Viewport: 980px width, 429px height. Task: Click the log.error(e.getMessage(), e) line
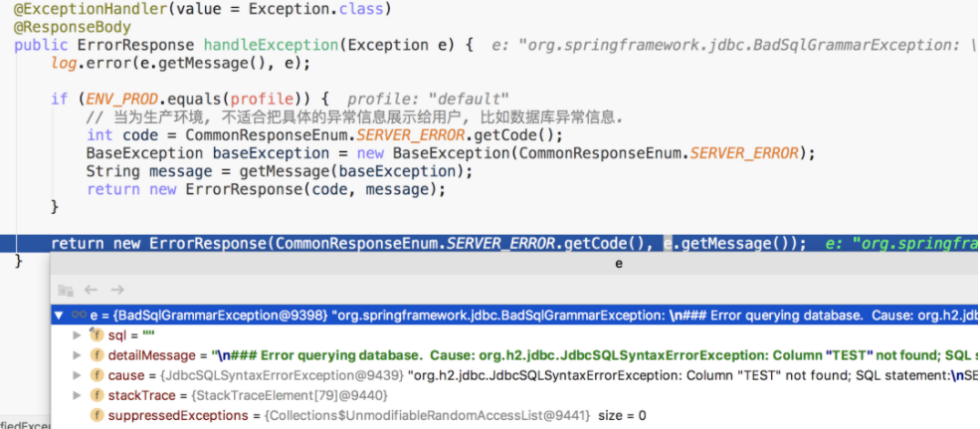pyautogui.click(x=181, y=64)
